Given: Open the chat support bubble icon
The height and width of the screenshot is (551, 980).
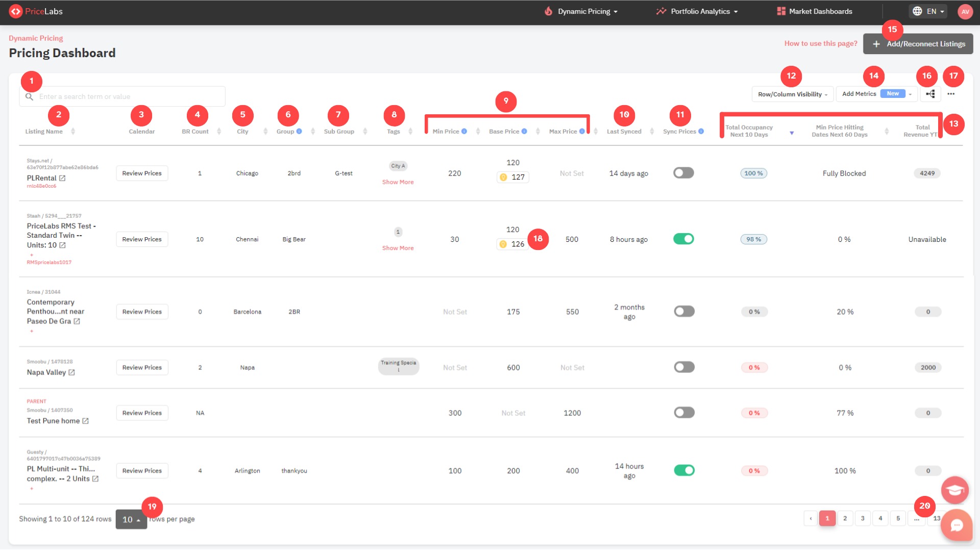Looking at the screenshot, I should (x=956, y=525).
